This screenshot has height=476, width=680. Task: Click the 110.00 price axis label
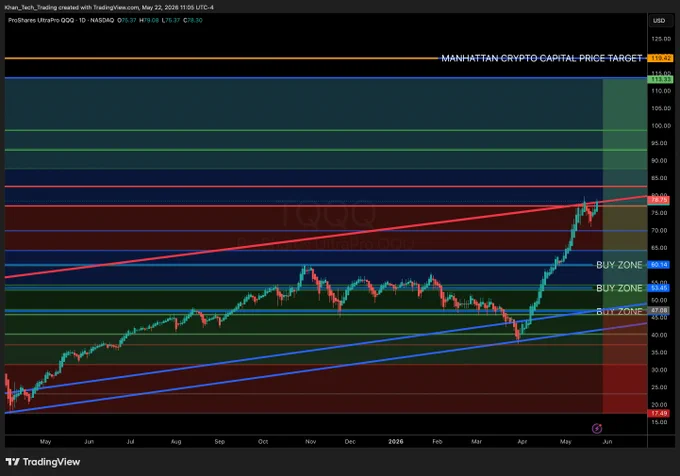(x=661, y=91)
